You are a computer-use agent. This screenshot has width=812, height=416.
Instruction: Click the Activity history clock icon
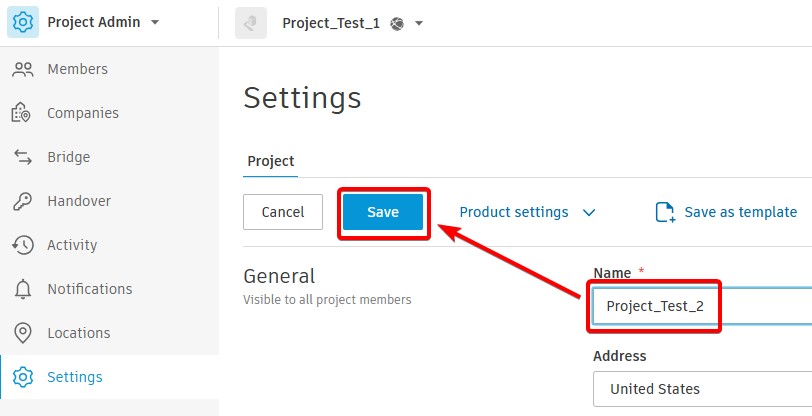tap(23, 245)
